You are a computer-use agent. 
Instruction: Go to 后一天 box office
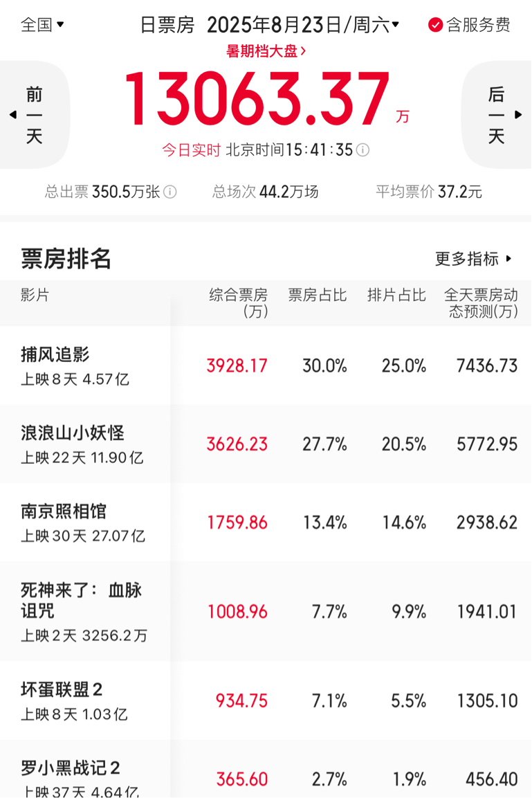coord(497,114)
